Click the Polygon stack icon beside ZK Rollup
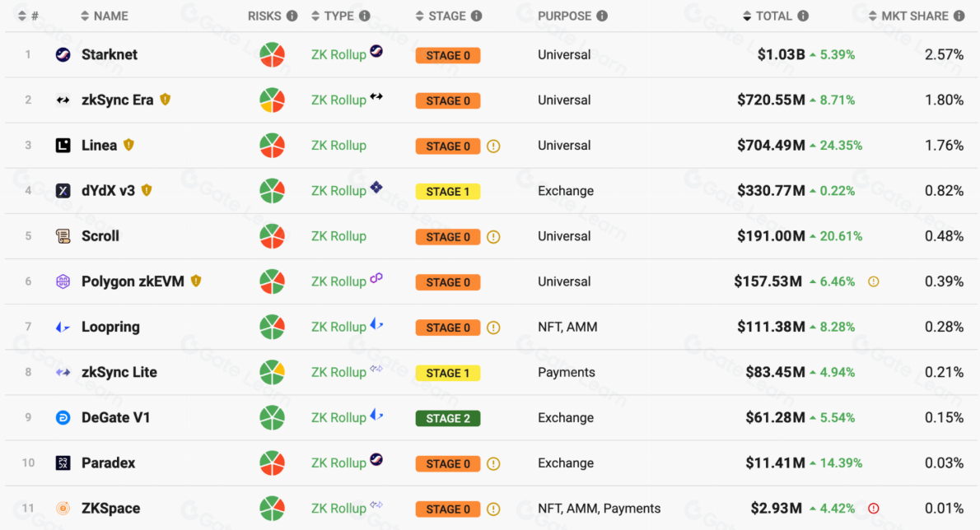 click(376, 279)
